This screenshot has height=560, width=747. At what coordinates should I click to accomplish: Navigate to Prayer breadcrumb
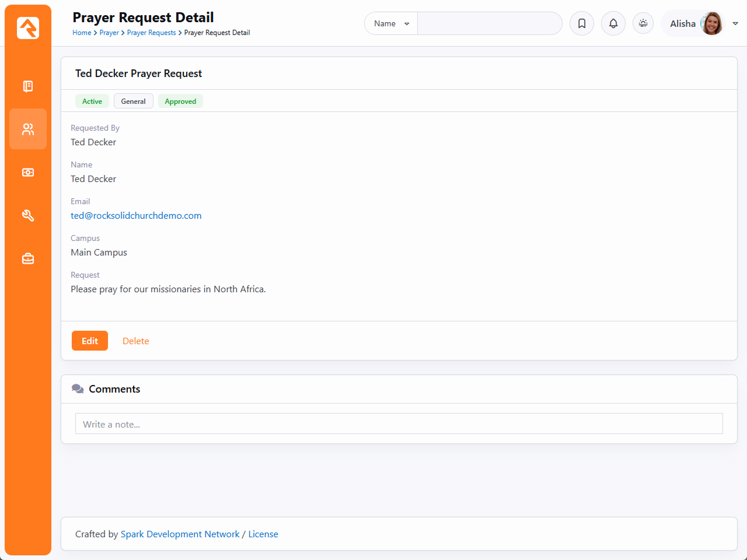click(x=109, y=33)
